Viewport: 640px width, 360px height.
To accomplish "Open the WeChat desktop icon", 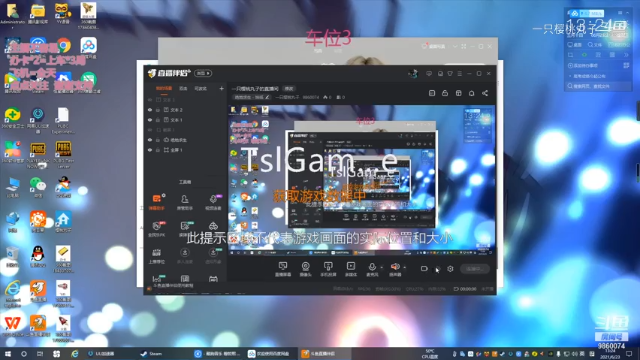I will point(38,188).
